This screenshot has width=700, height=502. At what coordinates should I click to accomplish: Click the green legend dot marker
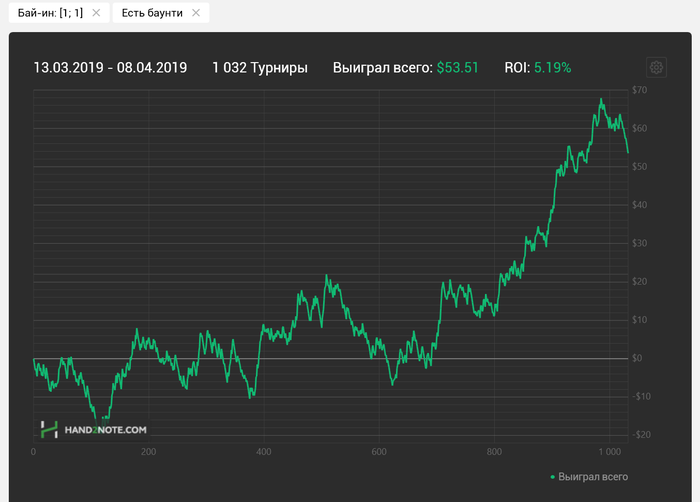(553, 477)
